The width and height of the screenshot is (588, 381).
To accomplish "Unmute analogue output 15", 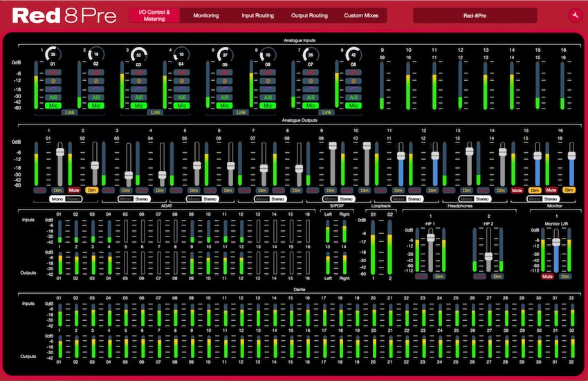I will pos(517,190).
